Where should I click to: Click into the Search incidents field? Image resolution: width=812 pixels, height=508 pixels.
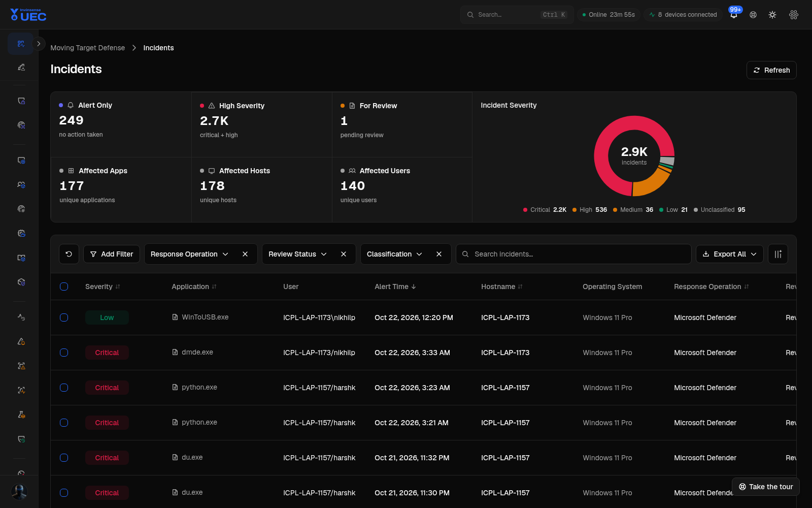click(x=573, y=254)
